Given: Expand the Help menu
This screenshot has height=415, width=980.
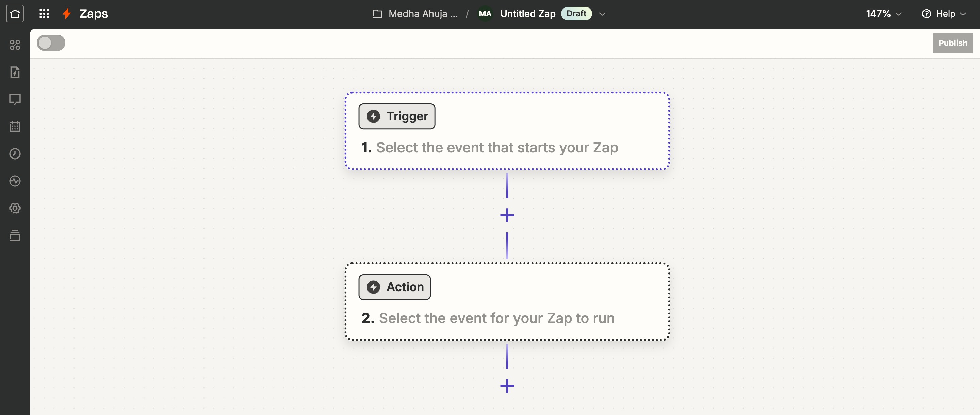Looking at the screenshot, I should [x=944, y=14].
